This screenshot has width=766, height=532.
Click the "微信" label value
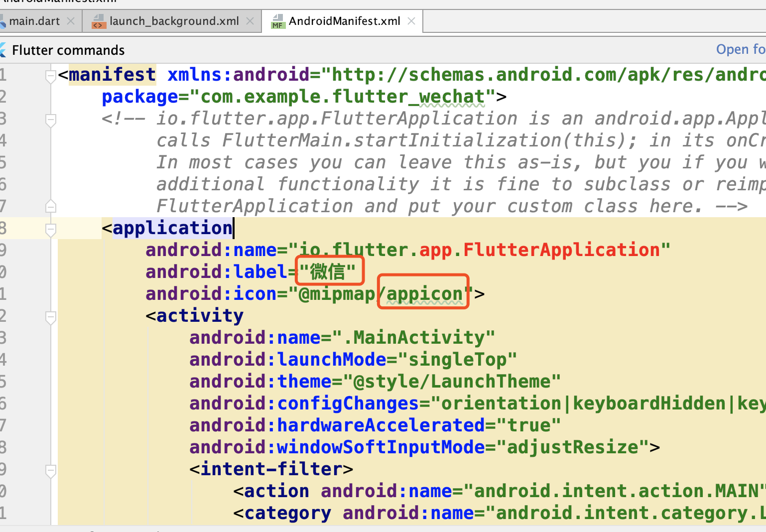tap(328, 272)
